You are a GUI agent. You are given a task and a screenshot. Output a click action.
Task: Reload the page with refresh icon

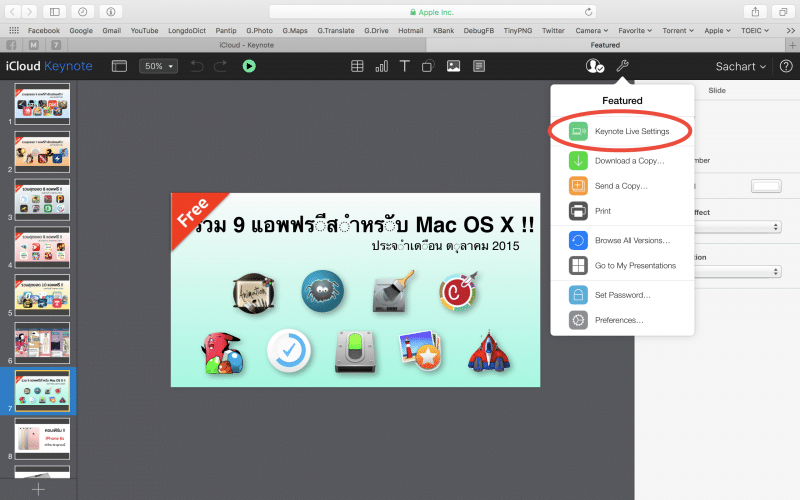click(x=588, y=12)
